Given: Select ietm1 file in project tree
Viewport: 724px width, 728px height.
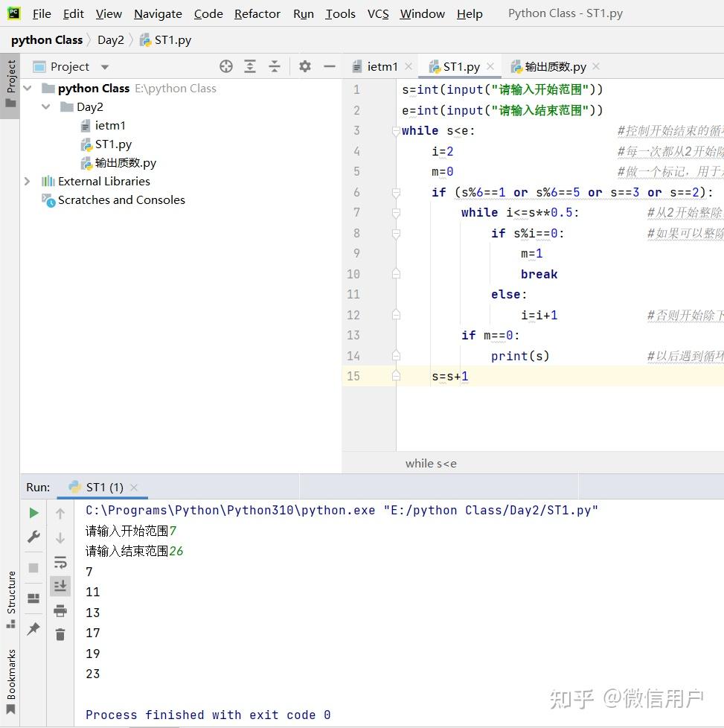Looking at the screenshot, I should (110, 125).
